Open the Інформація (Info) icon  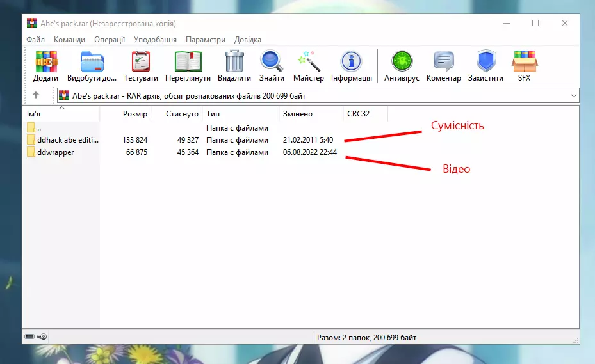(x=352, y=61)
